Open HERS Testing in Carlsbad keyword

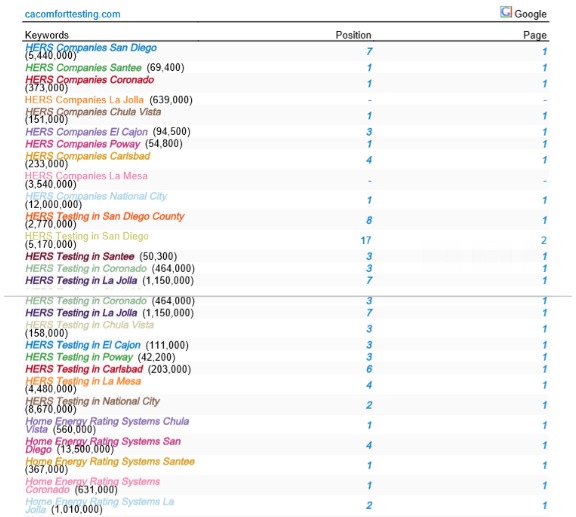(84, 369)
